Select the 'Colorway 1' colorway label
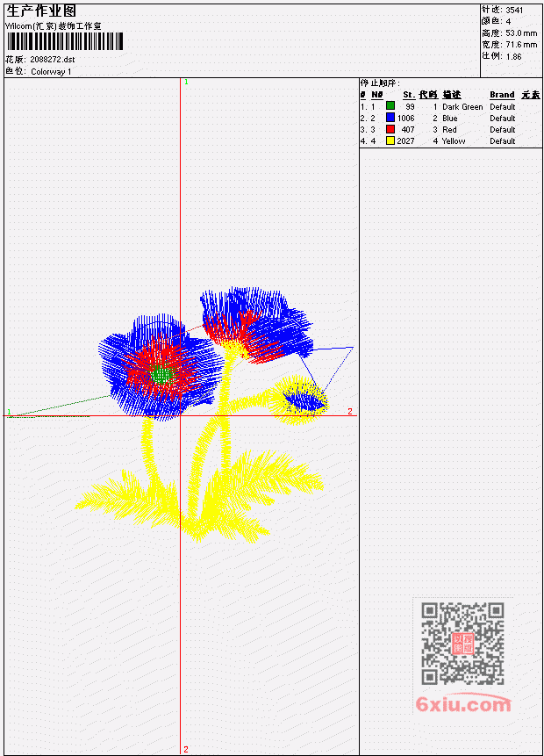Viewport: 544px width, 756px height. click(x=51, y=72)
